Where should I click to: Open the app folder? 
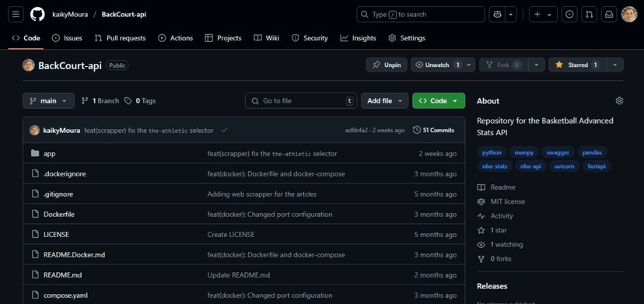click(49, 154)
